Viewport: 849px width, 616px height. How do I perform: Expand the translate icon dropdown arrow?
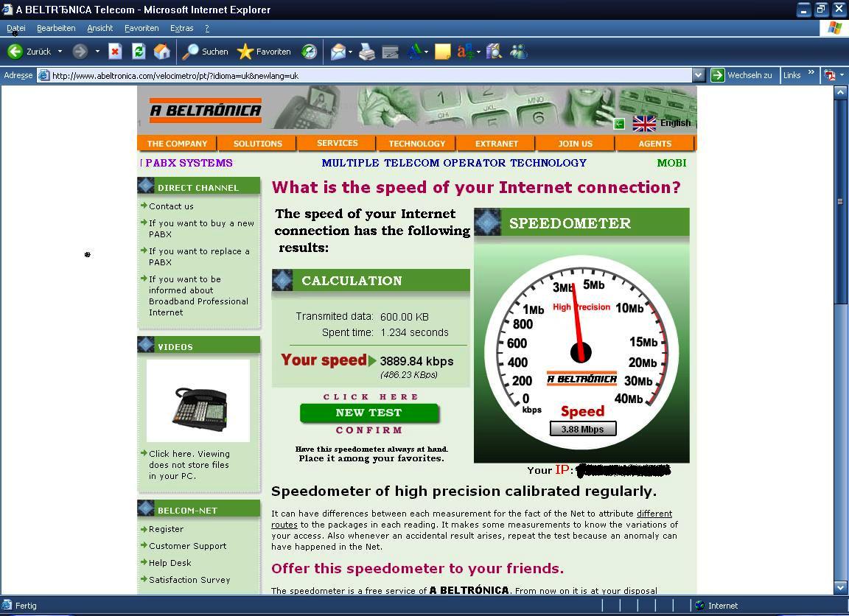(478, 52)
